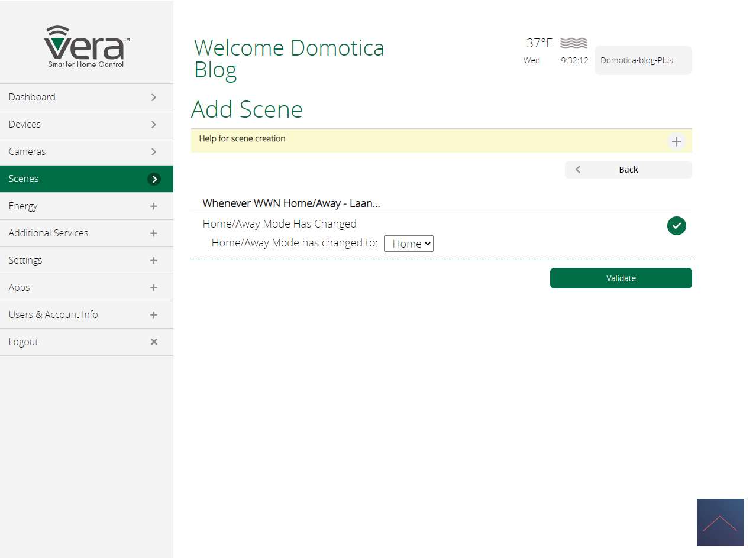Image resolution: width=756 pixels, height=558 pixels.
Task: Click the Vera logo
Action: click(x=86, y=47)
